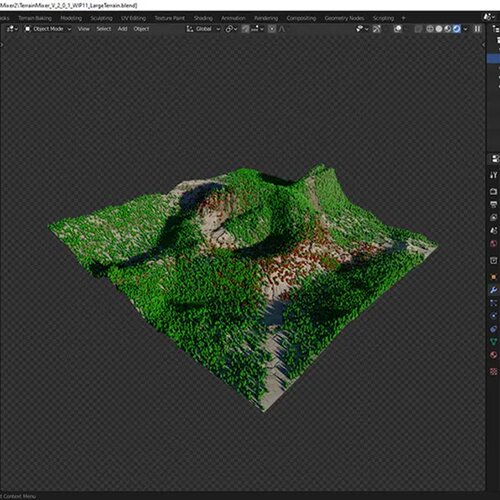500x500 pixels.
Task: Open the snapping options dropdown
Action: [x=257, y=29]
